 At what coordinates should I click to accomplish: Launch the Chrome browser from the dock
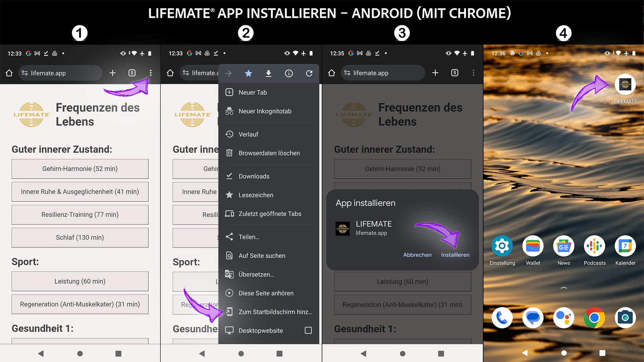coord(594,317)
